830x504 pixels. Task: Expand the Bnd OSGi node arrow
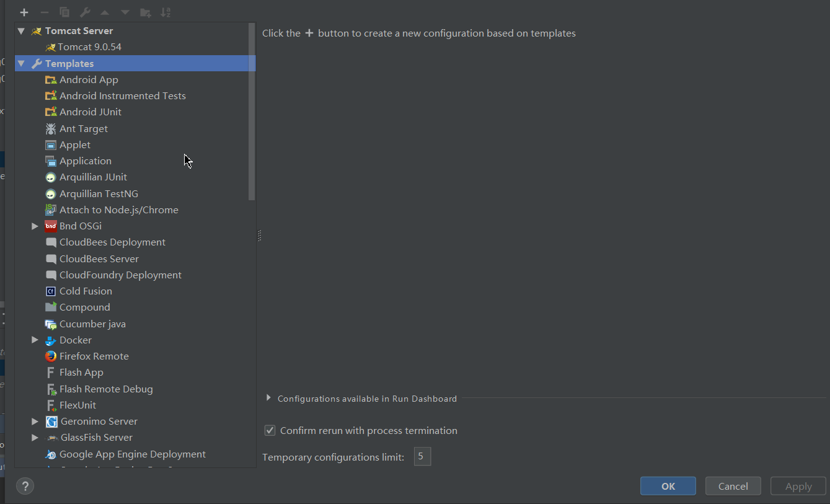(x=35, y=226)
